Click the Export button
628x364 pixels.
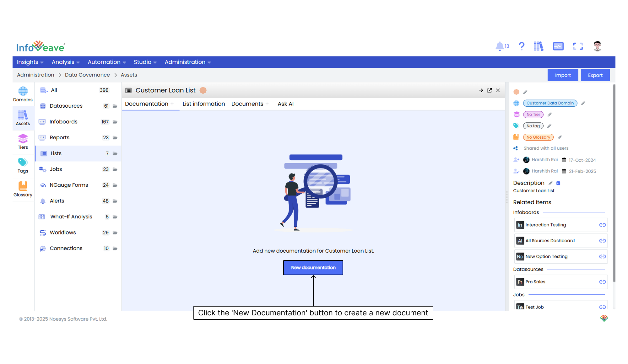coord(595,75)
